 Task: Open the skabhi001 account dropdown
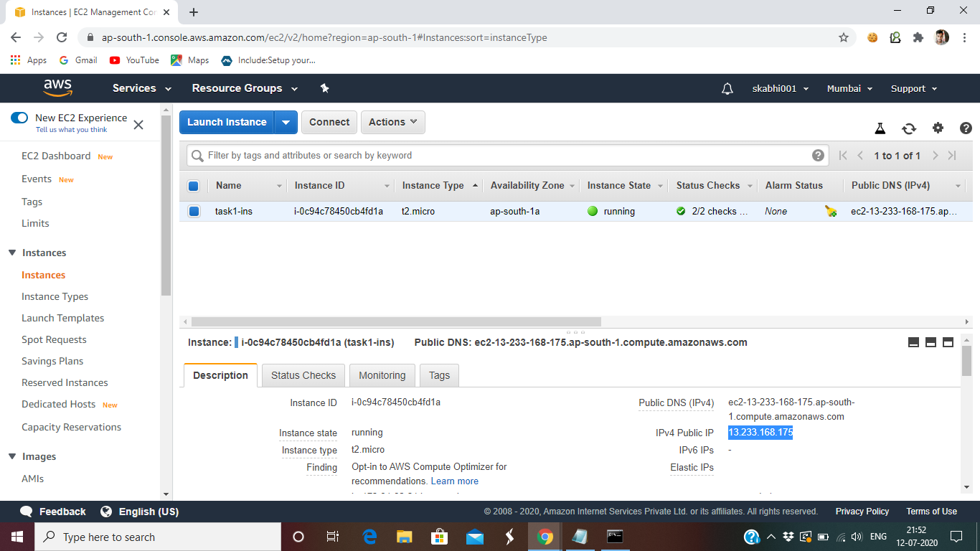click(x=781, y=88)
